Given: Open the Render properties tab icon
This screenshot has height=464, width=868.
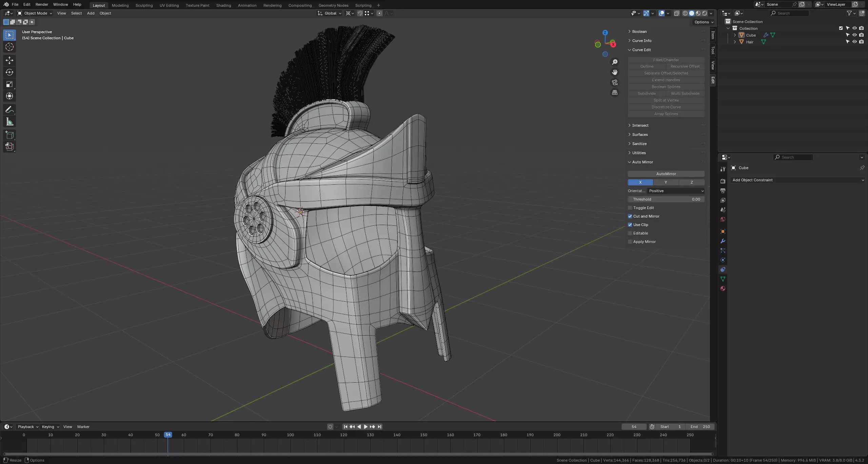Looking at the screenshot, I should pos(723,181).
